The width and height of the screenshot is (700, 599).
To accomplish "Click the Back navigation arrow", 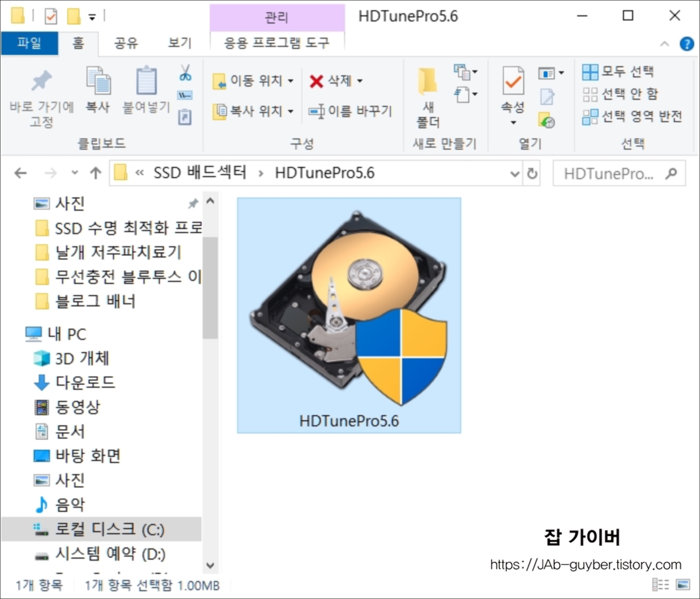I will [x=20, y=173].
